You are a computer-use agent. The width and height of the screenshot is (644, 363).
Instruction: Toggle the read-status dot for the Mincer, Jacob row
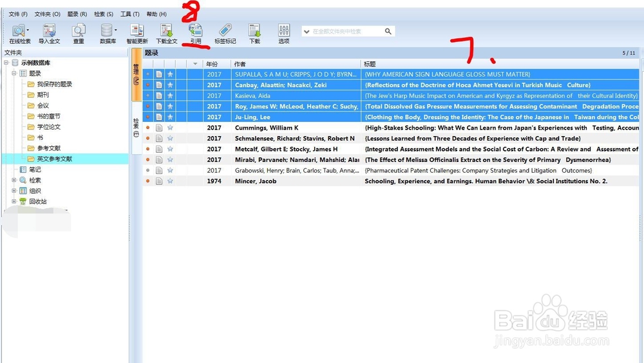click(148, 181)
